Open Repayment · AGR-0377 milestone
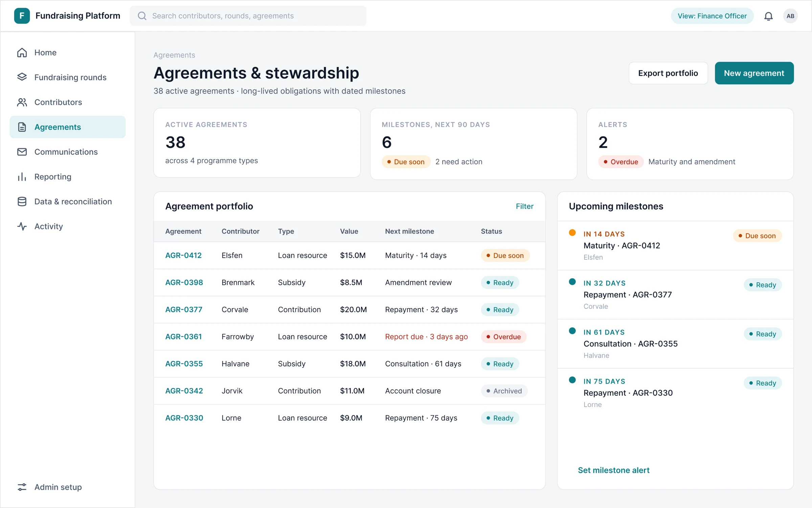 [x=675, y=295]
